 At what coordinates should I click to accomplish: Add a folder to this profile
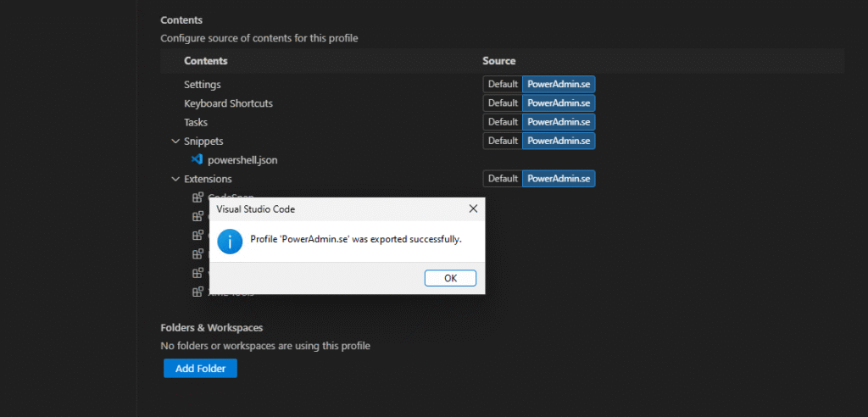tap(200, 369)
